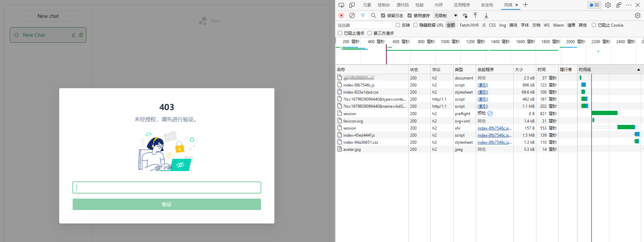This screenshot has height=242, width=644.
Task: Open network conditions wifi icon
Action: (x=465, y=15)
